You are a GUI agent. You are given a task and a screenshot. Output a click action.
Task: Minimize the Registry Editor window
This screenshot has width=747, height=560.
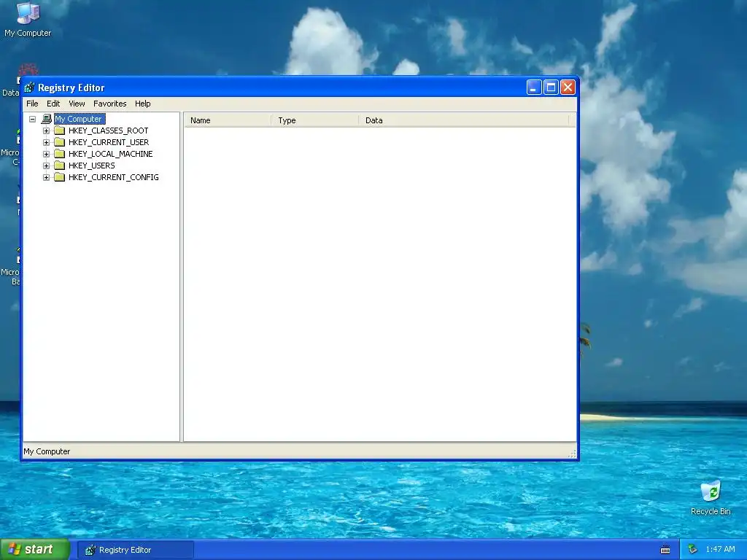coord(534,87)
